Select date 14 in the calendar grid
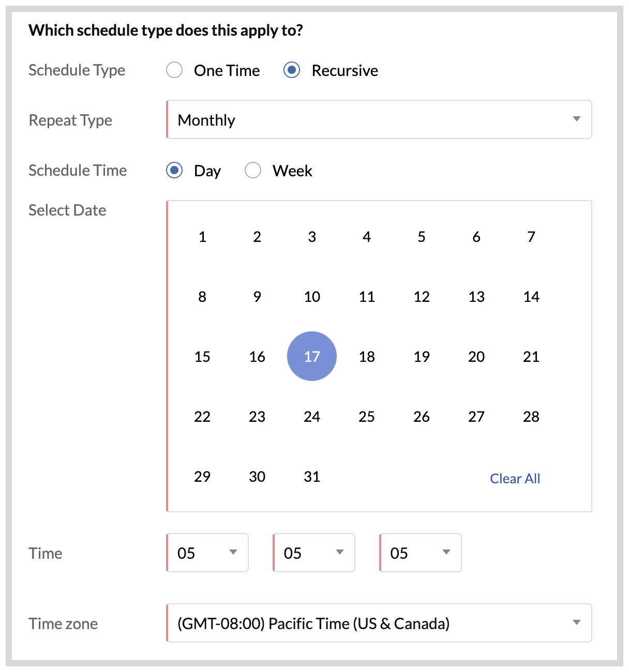The width and height of the screenshot is (629, 672). click(531, 297)
